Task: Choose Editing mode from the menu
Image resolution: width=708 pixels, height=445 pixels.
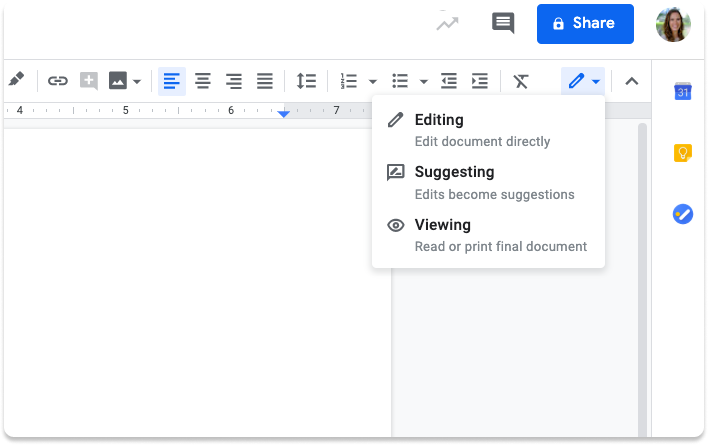Action: tap(488, 130)
